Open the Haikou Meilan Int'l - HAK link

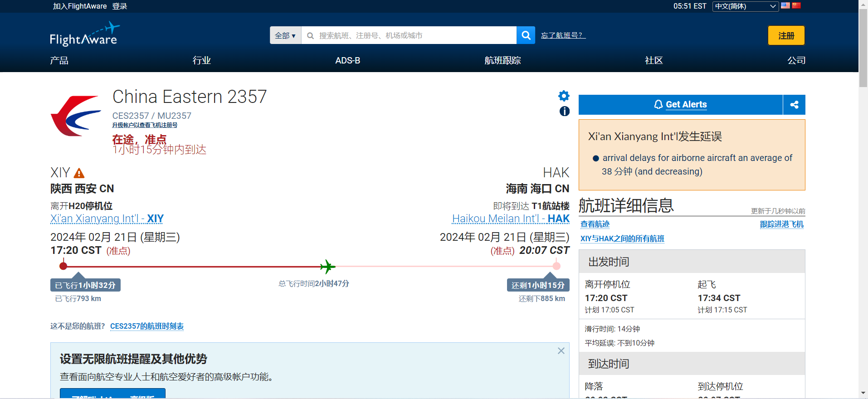[x=511, y=219]
